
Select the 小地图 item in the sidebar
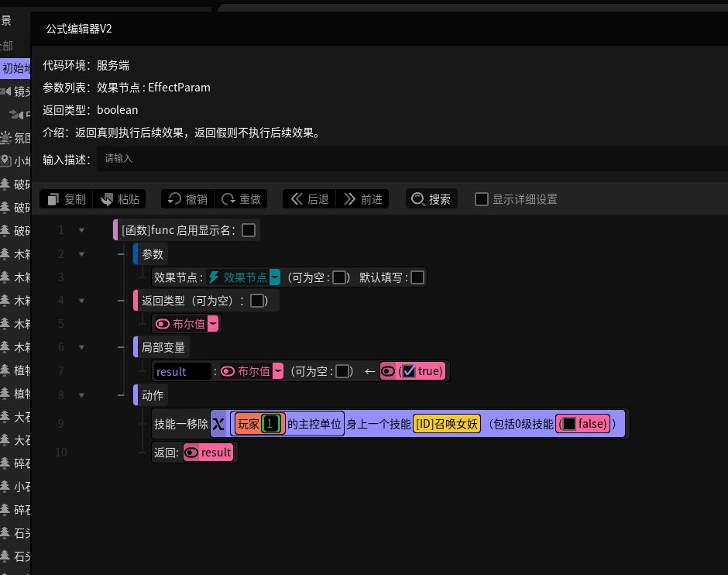(x=22, y=161)
